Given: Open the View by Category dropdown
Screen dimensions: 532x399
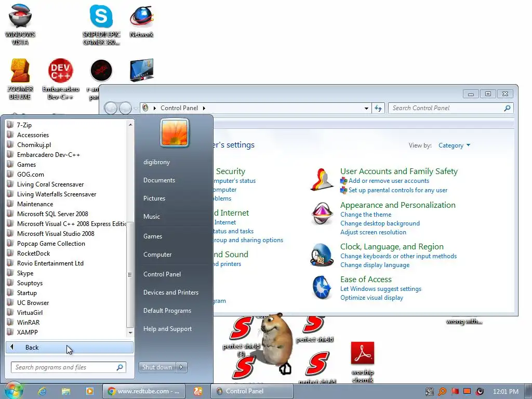Looking at the screenshot, I should (454, 145).
